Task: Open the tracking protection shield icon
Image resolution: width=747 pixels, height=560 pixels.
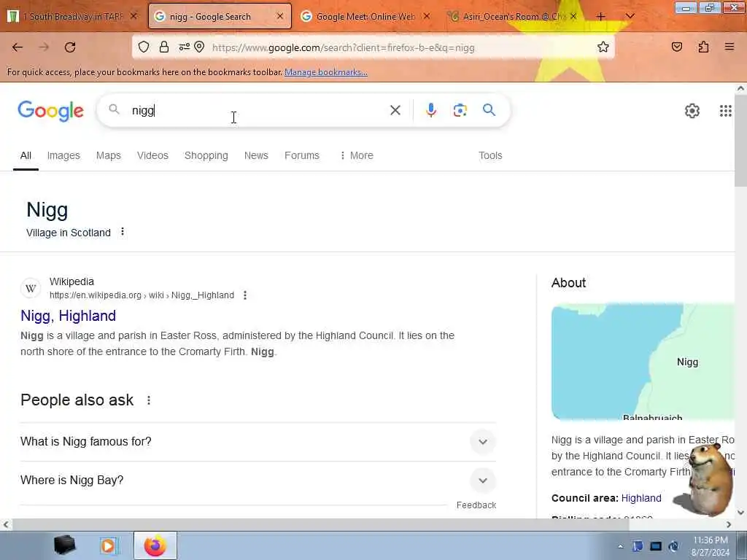Action: [x=144, y=47]
